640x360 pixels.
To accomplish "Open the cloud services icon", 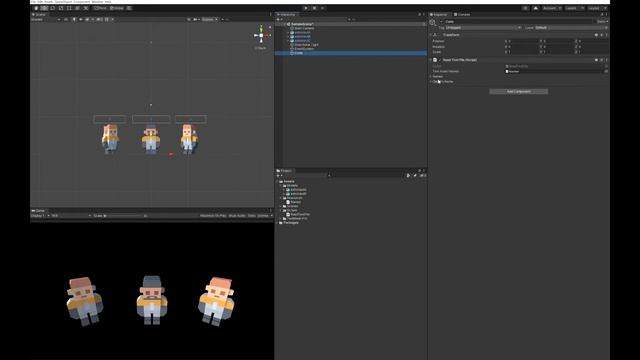I will 536,8.
